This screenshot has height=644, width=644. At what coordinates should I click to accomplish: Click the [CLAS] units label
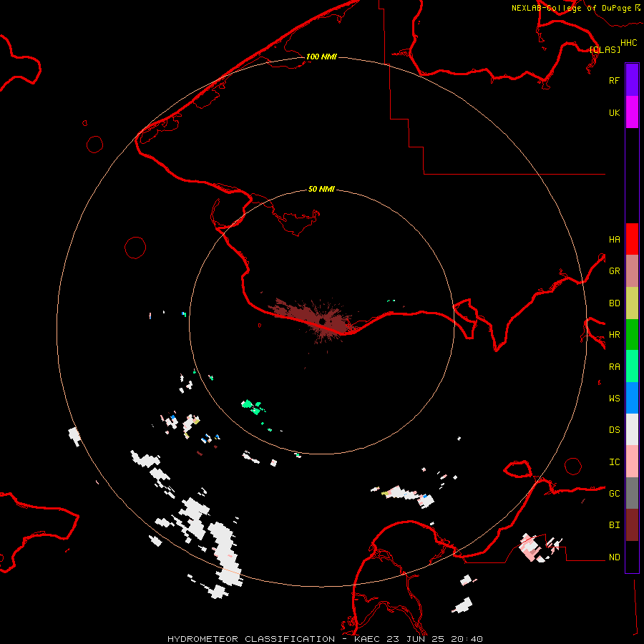[x=605, y=49]
